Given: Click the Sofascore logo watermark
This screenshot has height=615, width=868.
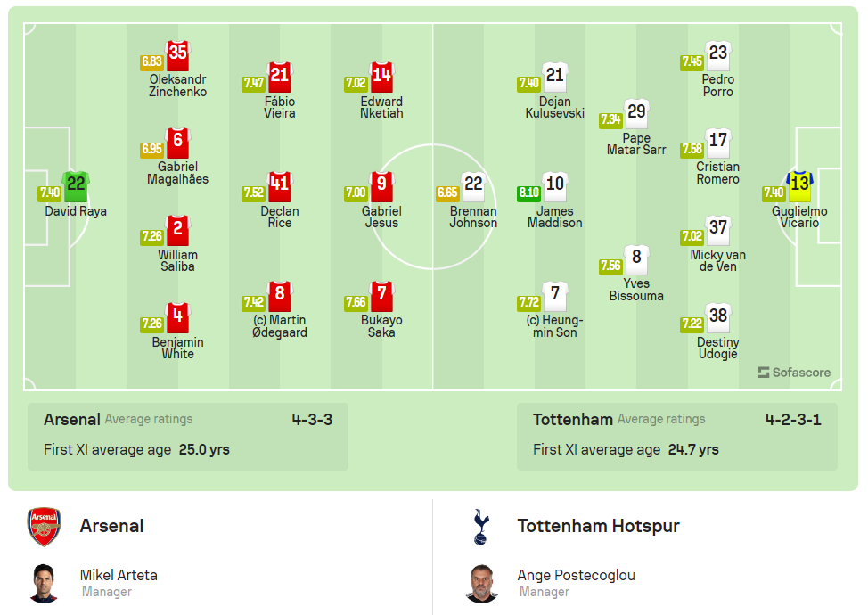Looking at the screenshot, I should click(794, 373).
